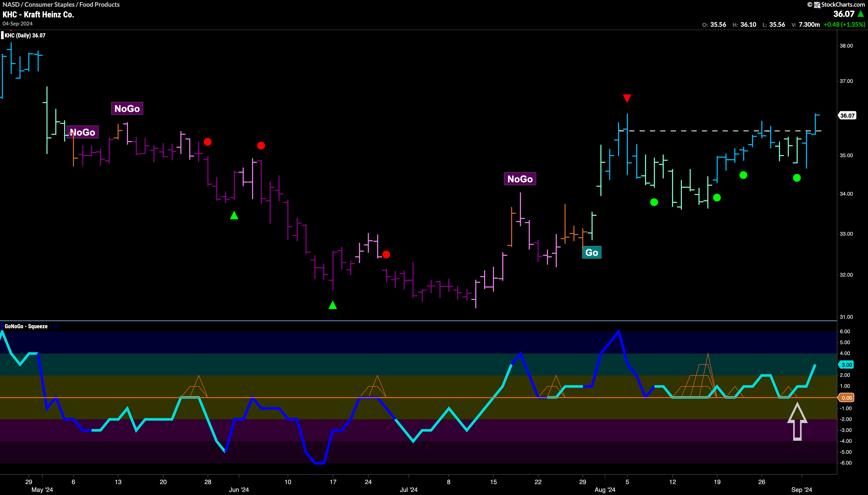Click the StockCharts.com logo
Image resolution: width=868 pixels, height=495 pixels.
click(836, 4)
